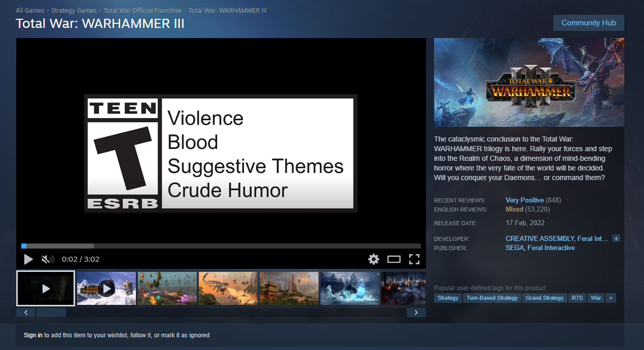This screenshot has width=644, height=350.
Task: Open the green dragon screenshot thumbnail
Action: (x=167, y=288)
